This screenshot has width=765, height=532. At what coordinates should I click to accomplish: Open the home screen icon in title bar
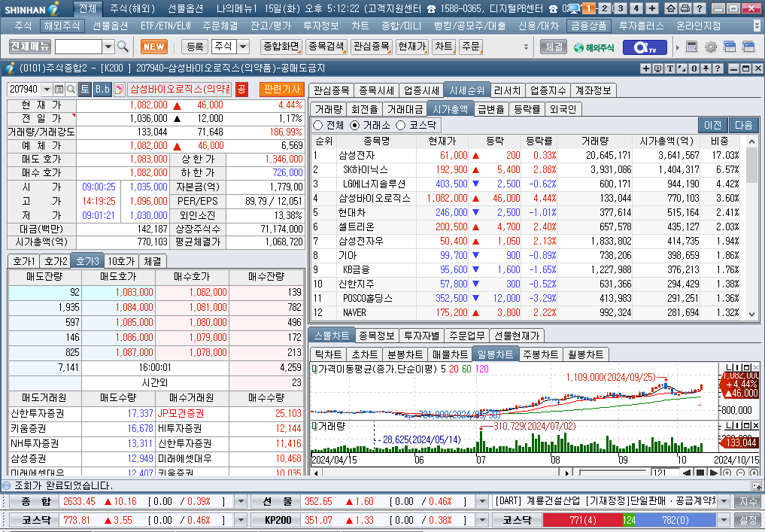[671, 8]
